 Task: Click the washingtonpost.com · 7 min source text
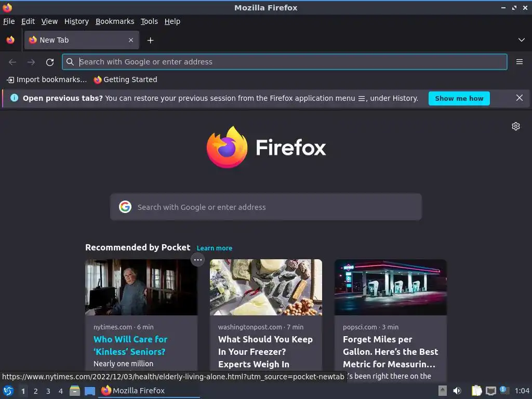click(261, 327)
